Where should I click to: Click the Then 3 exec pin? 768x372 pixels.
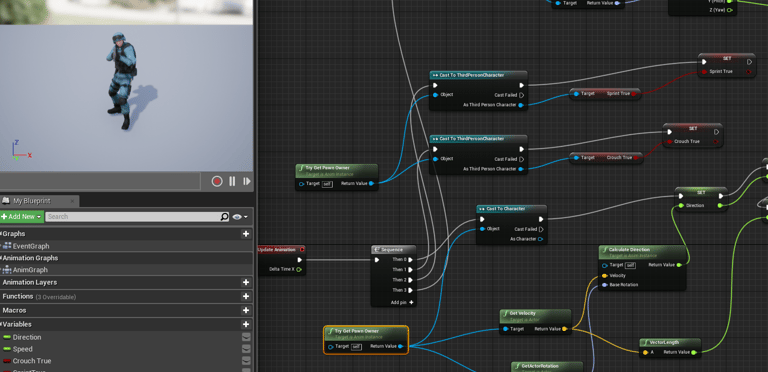410,290
